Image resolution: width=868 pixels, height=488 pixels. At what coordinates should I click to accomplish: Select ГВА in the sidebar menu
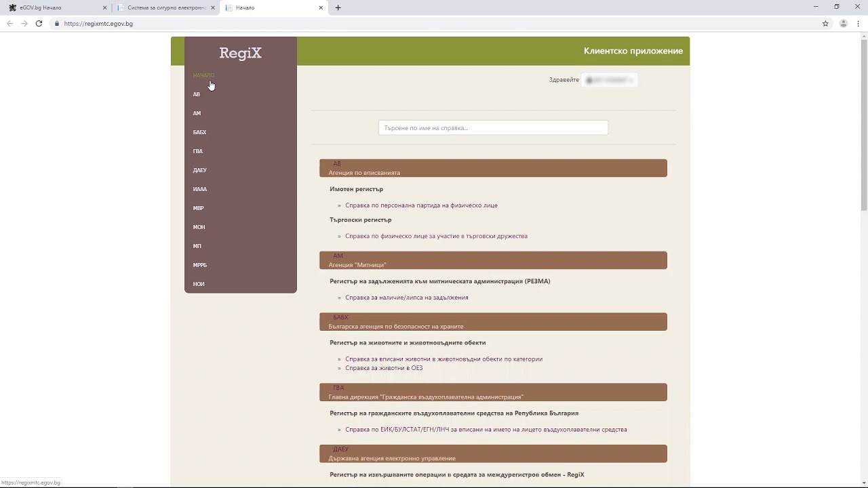pos(198,151)
